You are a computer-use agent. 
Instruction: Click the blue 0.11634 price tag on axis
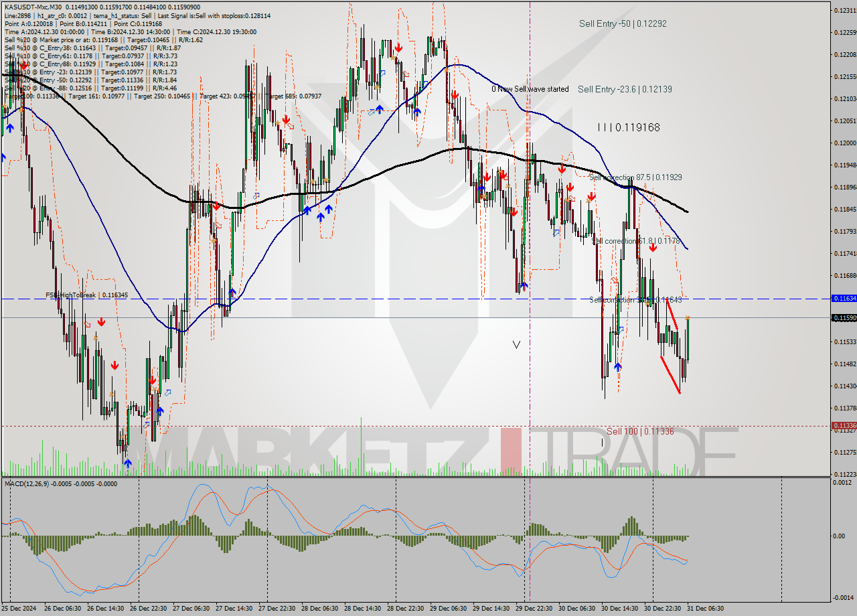click(843, 298)
